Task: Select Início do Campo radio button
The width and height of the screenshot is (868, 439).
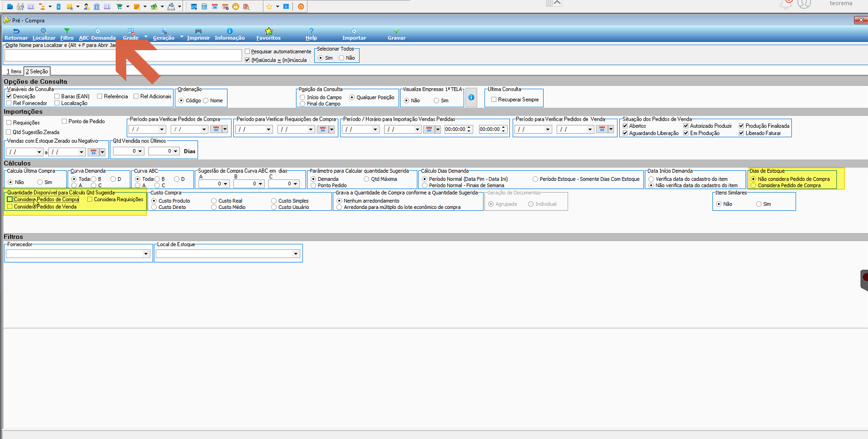Action: click(x=303, y=97)
